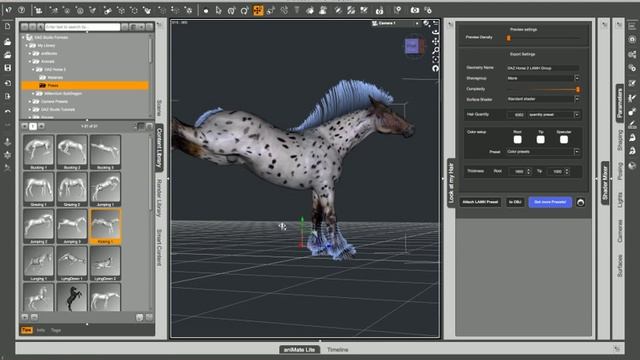Click the Content Library search field
This screenshot has height=360, width=640.
[x=82, y=27]
